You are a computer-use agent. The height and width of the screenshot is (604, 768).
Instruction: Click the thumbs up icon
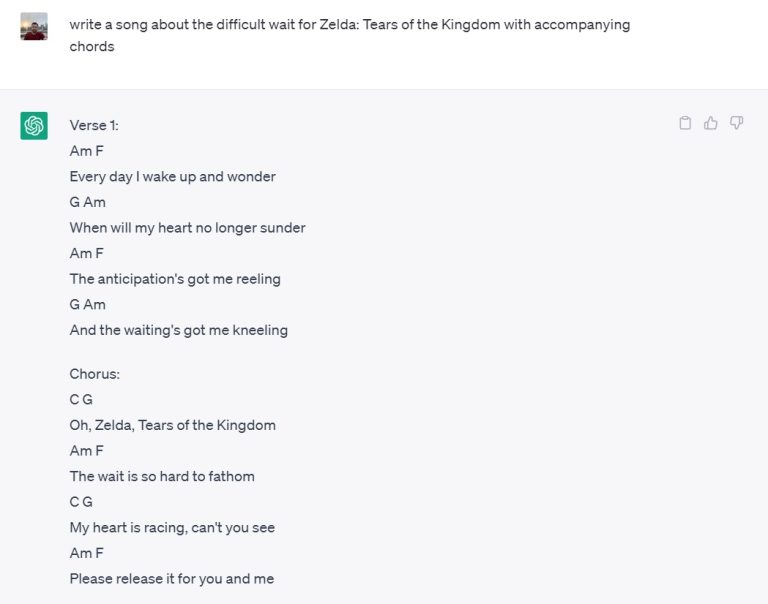click(x=711, y=122)
